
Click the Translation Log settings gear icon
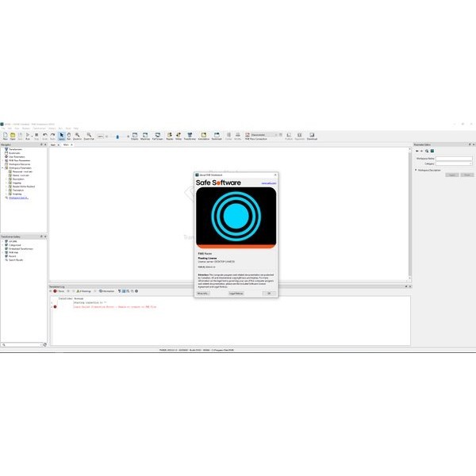tap(136, 291)
